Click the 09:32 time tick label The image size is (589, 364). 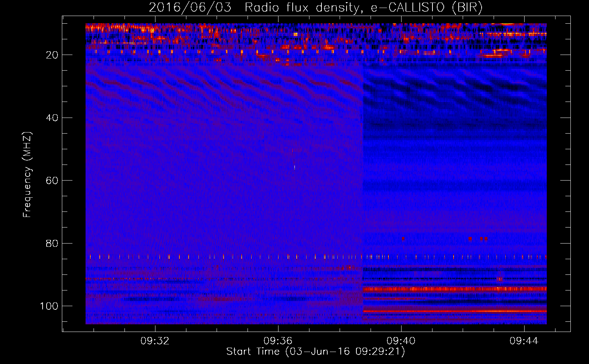click(155, 341)
